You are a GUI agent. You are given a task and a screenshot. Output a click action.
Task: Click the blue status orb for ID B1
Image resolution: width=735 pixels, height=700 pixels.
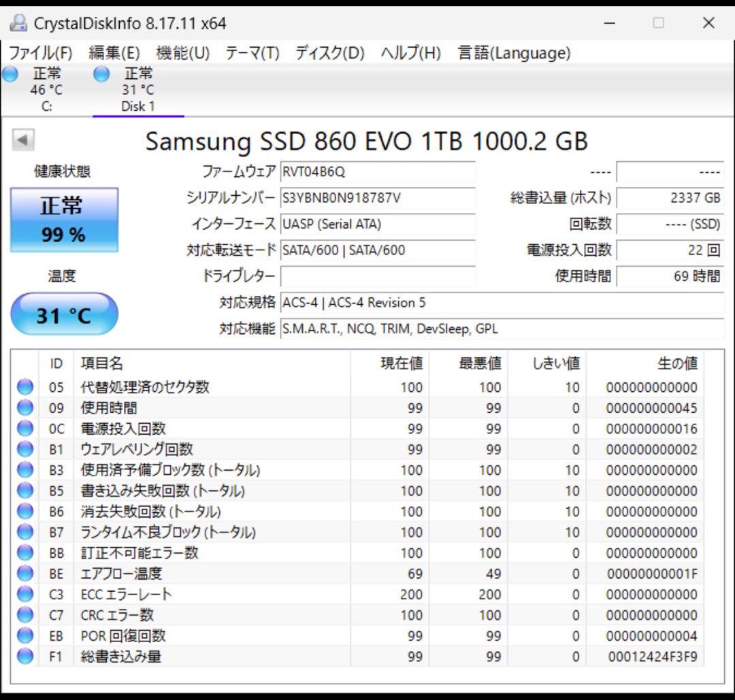(x=25, y=449)
